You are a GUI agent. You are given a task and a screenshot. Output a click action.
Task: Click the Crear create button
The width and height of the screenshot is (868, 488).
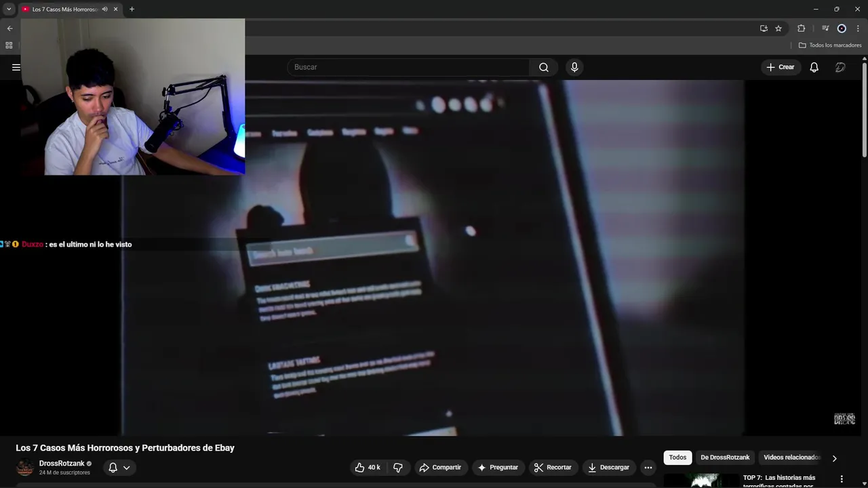coord(780,67)
